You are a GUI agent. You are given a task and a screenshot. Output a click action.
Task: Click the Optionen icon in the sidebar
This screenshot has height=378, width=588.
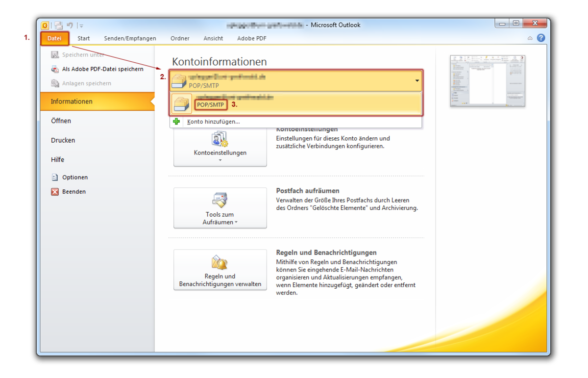point(55,177)
